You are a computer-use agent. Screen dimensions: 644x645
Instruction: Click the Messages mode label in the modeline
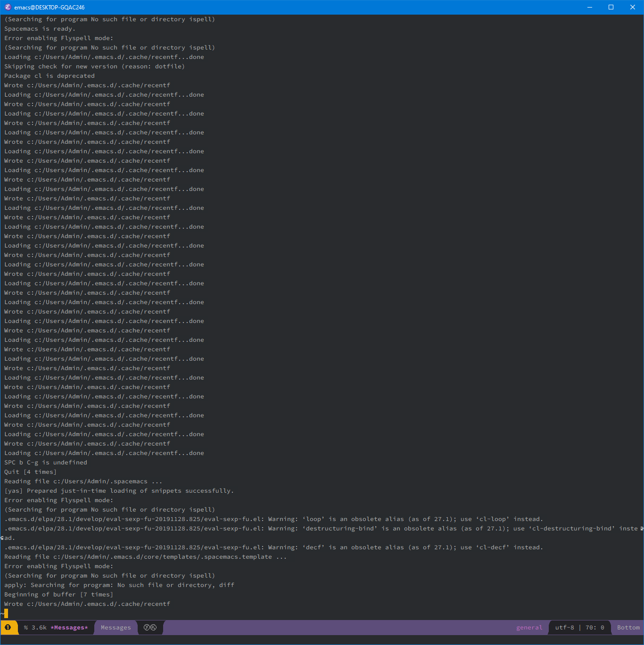[116, 628]
